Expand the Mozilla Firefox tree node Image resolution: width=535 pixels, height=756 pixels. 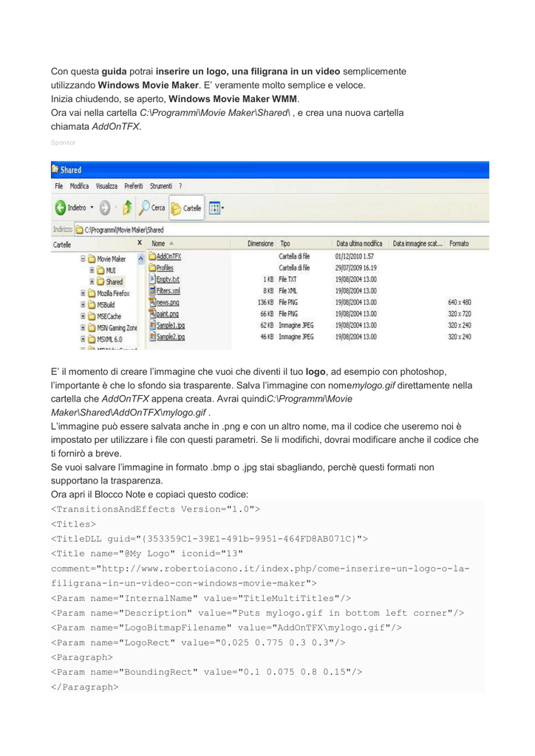(83, 293)
